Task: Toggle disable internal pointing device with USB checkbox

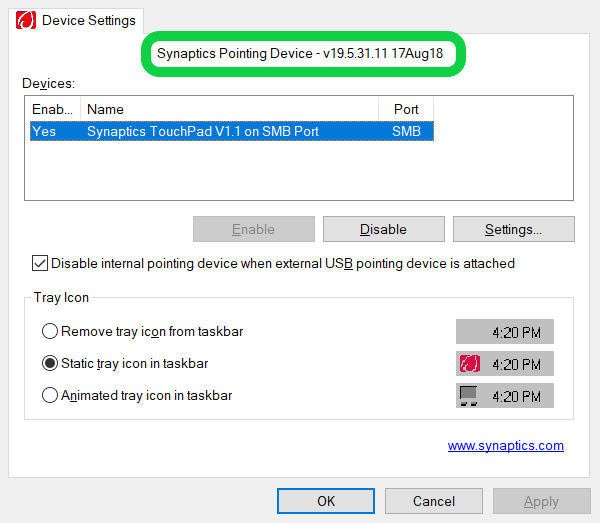Action: [x=40, y=264]
